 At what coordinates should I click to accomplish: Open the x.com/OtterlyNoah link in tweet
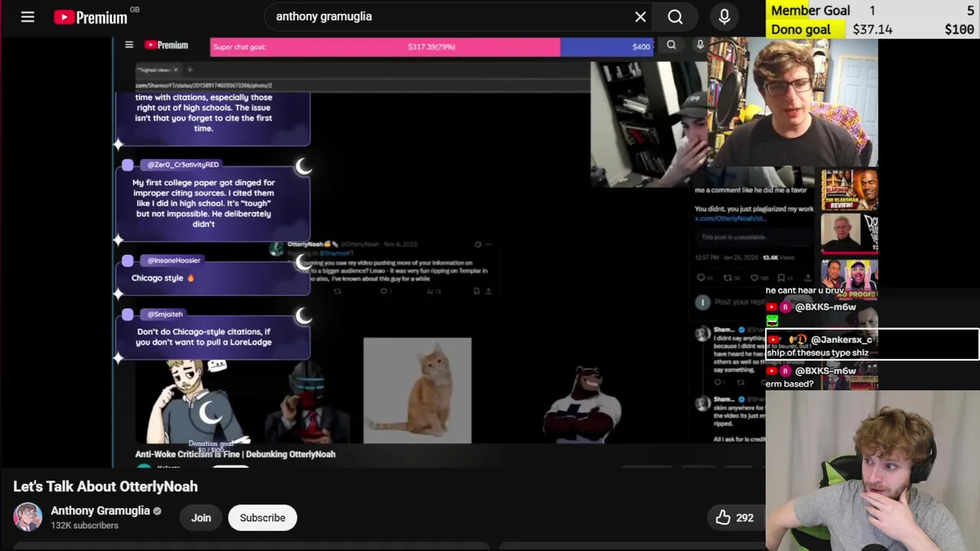(x=730, y=218)
